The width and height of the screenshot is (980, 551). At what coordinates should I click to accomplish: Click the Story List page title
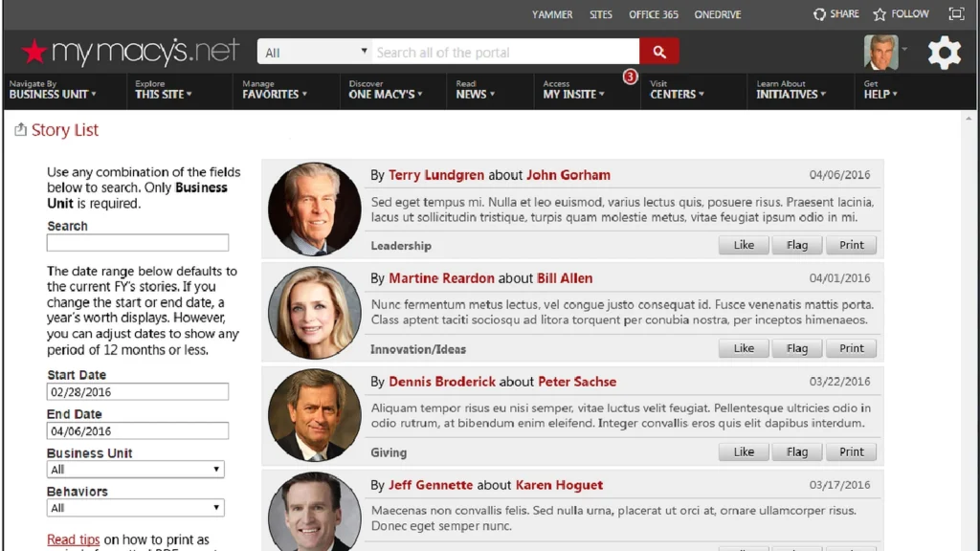coord(65,130)
